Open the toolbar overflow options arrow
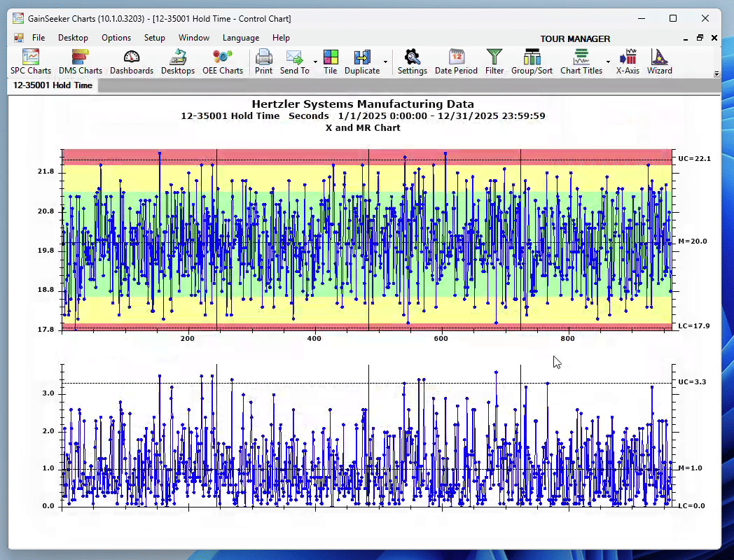The height and width of the screenshot is (560, 734). [x=716, y=73]
